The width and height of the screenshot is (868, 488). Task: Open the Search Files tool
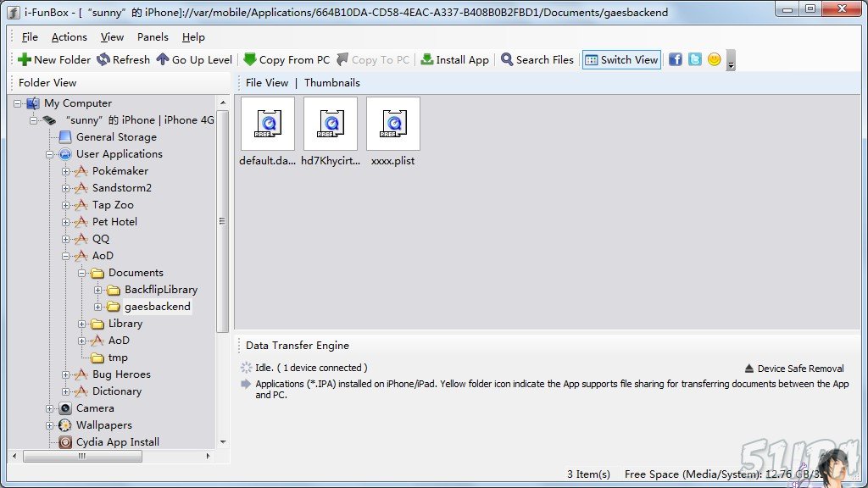pos(507,60)
